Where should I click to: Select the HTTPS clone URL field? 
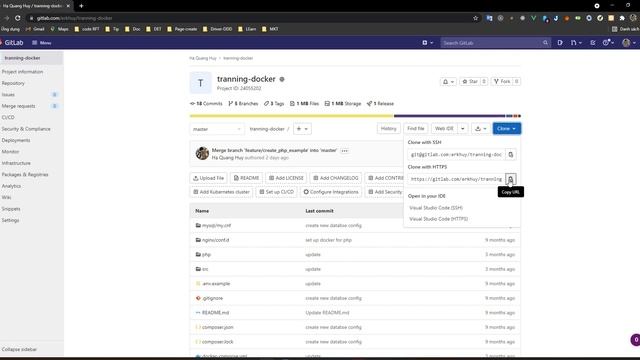point(456,179)
